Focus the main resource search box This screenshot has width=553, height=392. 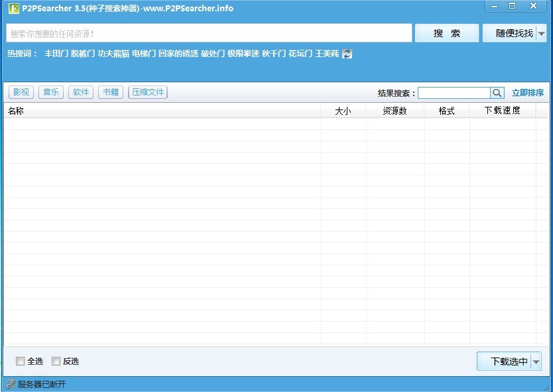pos(209,33)
